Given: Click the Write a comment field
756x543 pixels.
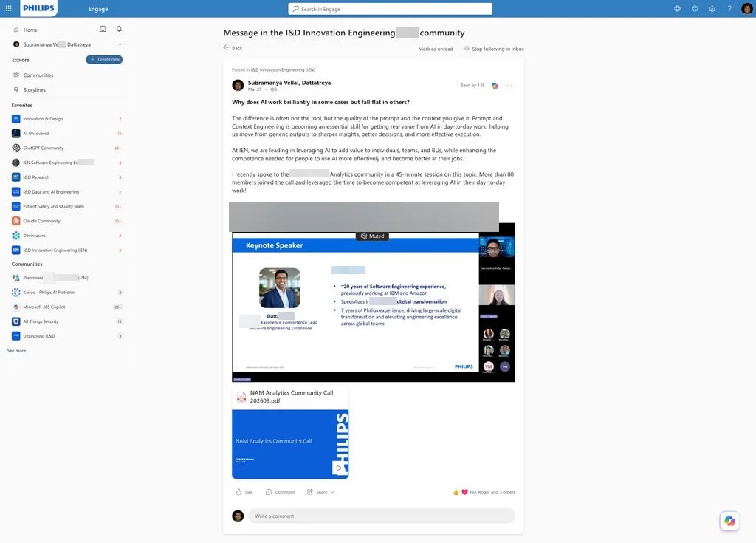Looking at the screenshot, I should 382,516.
